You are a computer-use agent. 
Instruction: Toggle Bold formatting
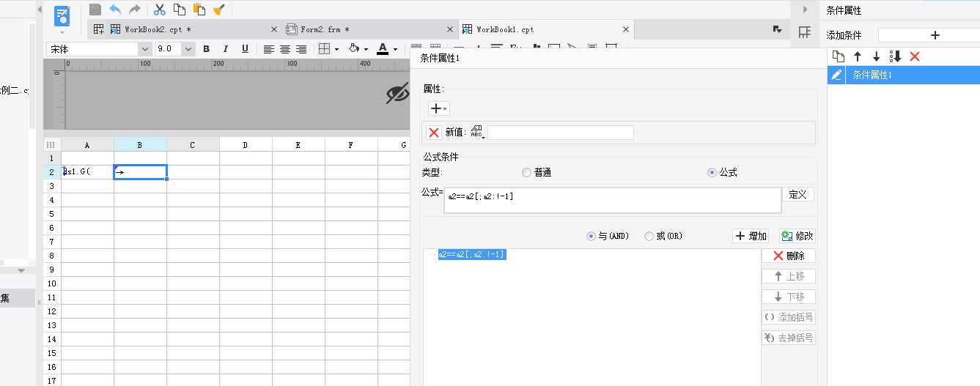coord(206,49)
